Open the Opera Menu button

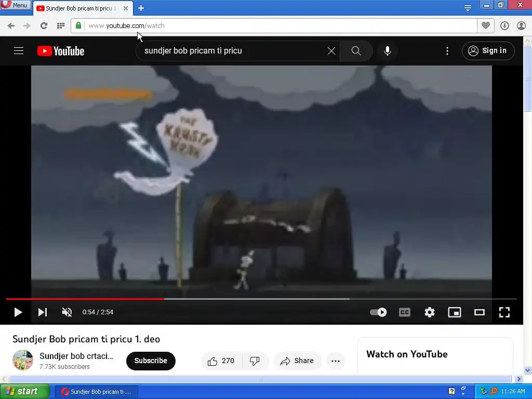click(x=16, y=5)
